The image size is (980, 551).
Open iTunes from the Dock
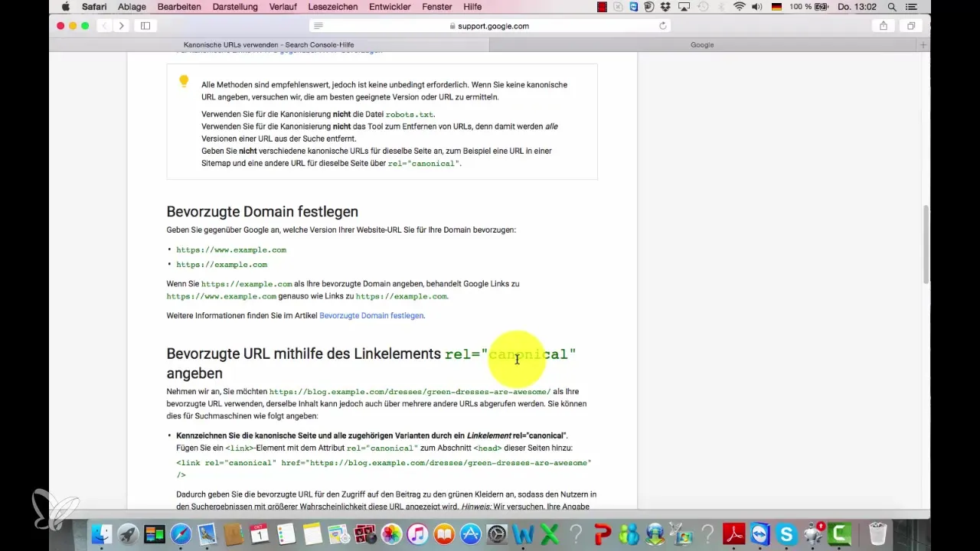tap(418, 533)
